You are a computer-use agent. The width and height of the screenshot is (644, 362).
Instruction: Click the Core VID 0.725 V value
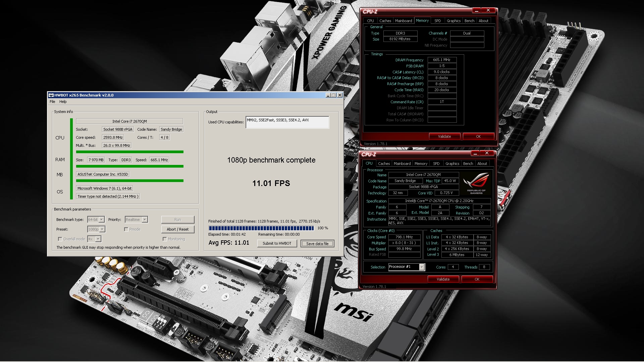point(446,193)
